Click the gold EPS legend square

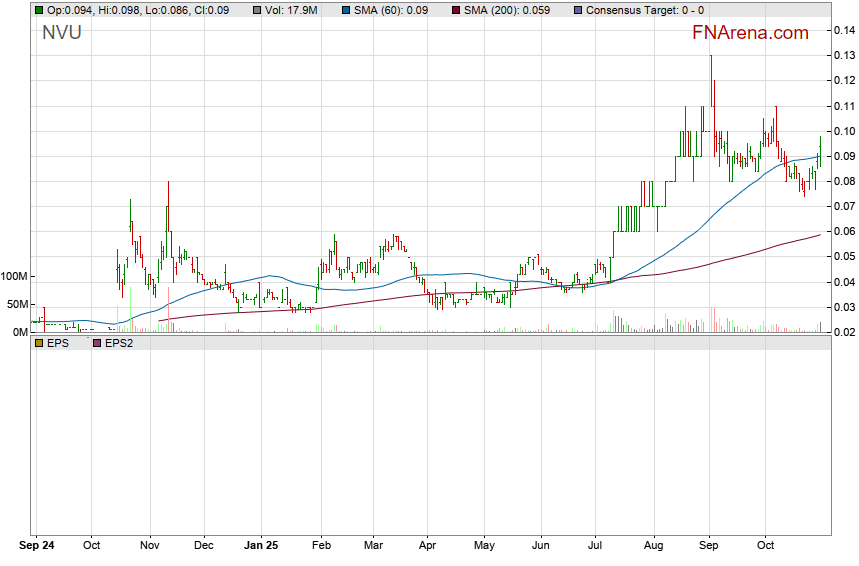click(x=39, y=343)
